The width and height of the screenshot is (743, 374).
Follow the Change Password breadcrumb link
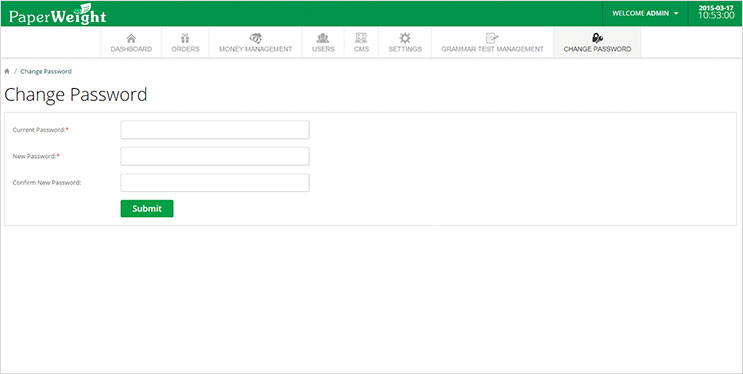coord(46,72)
